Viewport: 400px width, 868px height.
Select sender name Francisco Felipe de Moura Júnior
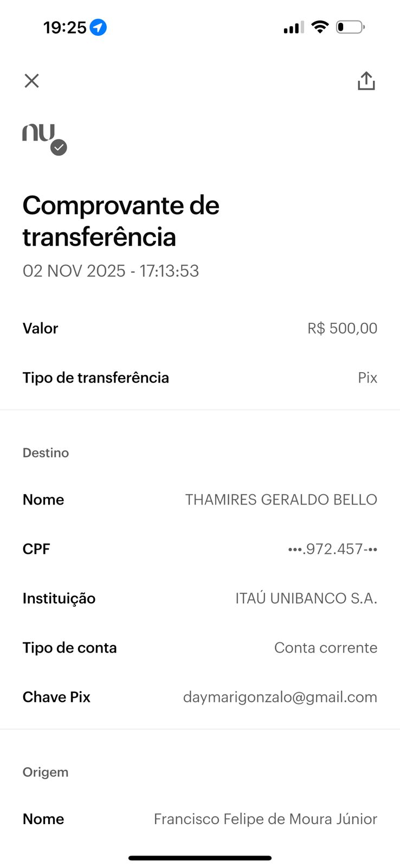[x=265, y=819]
